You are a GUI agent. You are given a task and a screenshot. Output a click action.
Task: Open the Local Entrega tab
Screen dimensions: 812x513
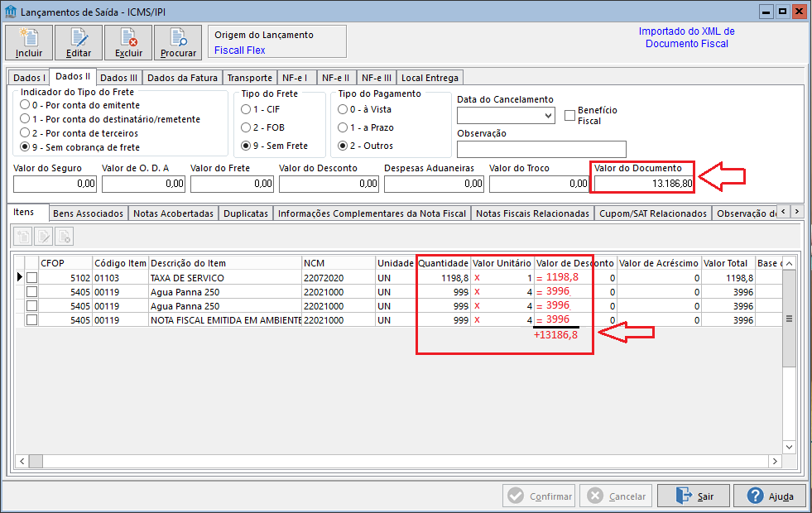(430, 78)
